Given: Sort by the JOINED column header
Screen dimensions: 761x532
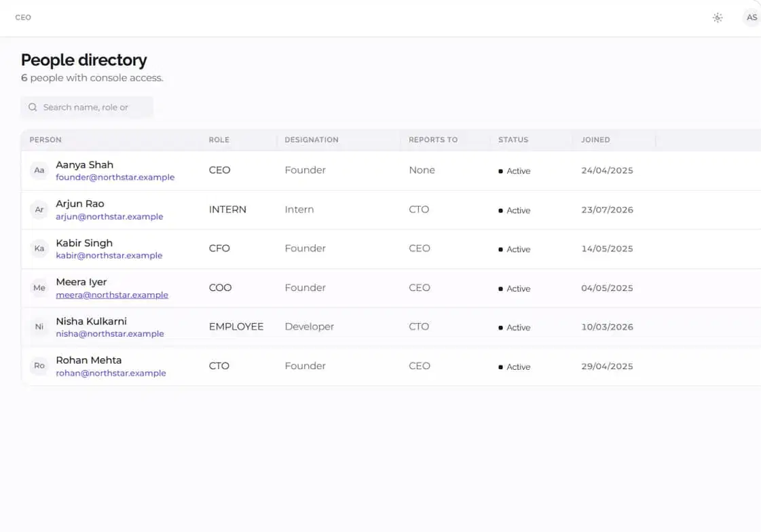Looking at the screenshot, I should (595, 140).
